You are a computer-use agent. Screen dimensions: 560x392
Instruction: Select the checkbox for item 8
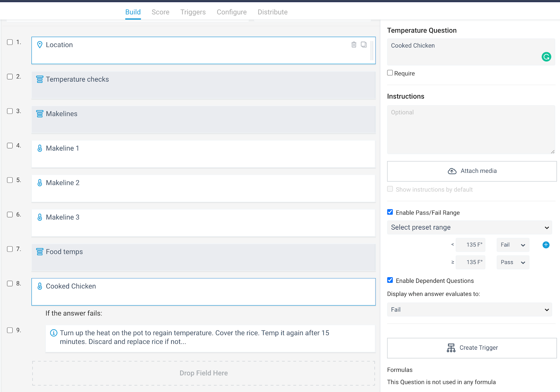pyautogui.click(x=10, y=283)
